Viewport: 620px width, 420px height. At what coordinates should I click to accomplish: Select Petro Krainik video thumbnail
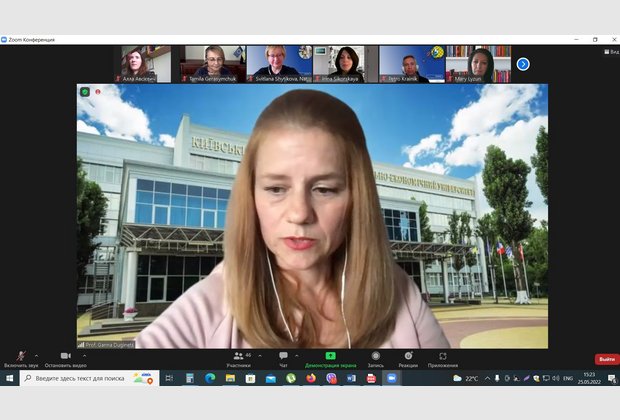click(412, 64)
